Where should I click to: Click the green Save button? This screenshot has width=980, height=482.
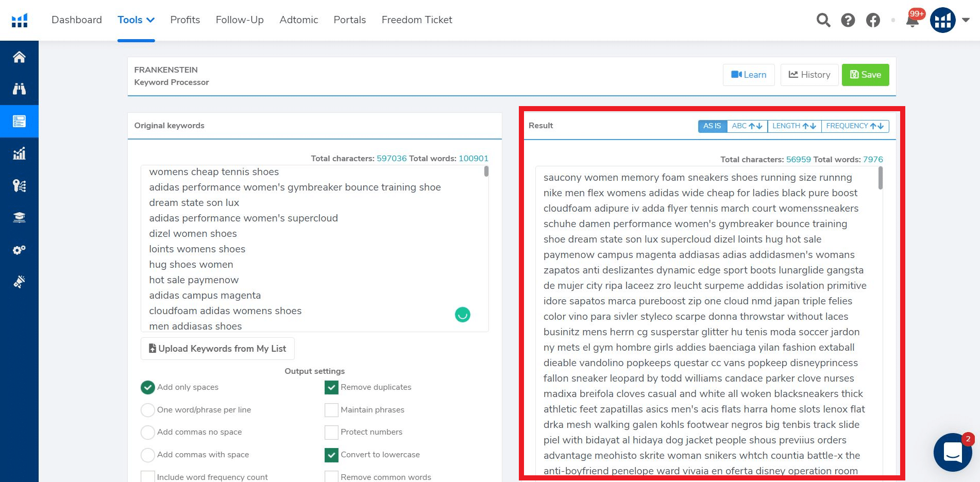866,75
